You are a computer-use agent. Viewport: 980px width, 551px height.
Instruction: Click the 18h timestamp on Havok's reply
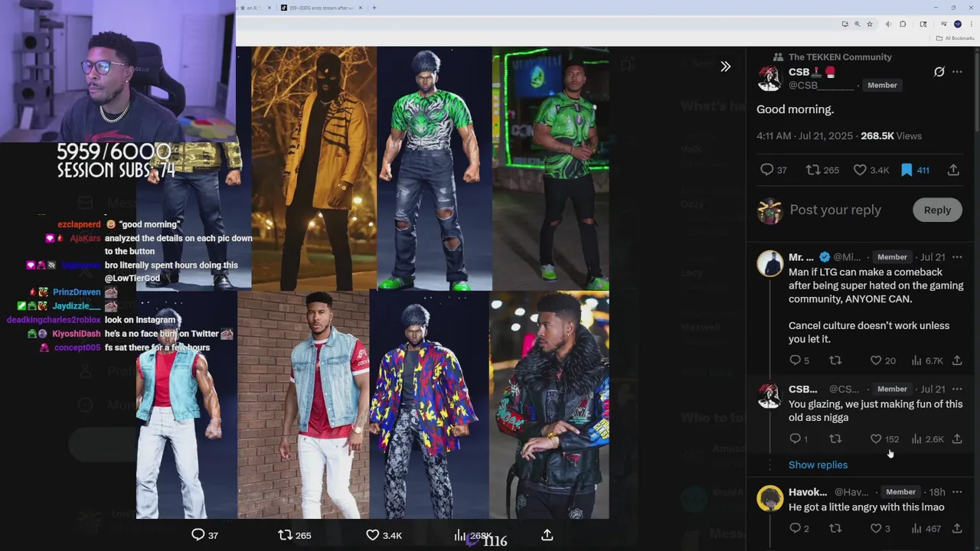[x=937, y=492]
